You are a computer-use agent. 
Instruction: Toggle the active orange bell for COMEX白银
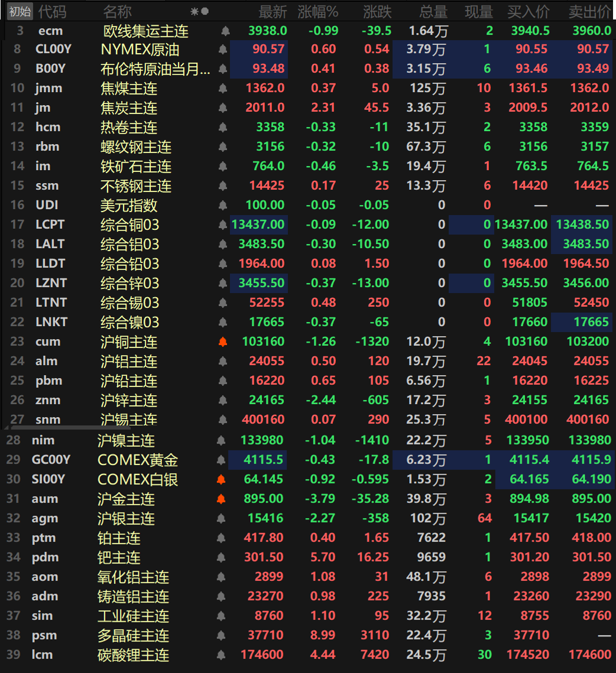click(221, 479)
